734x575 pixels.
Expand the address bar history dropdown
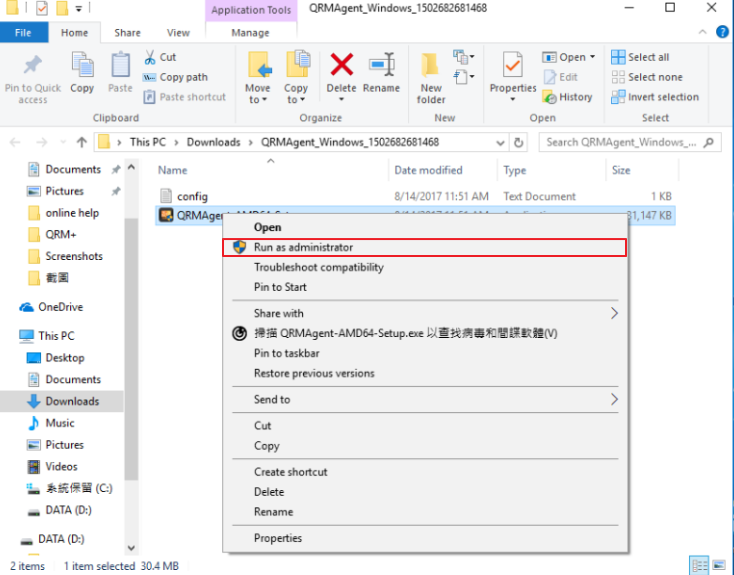[500, 142]
